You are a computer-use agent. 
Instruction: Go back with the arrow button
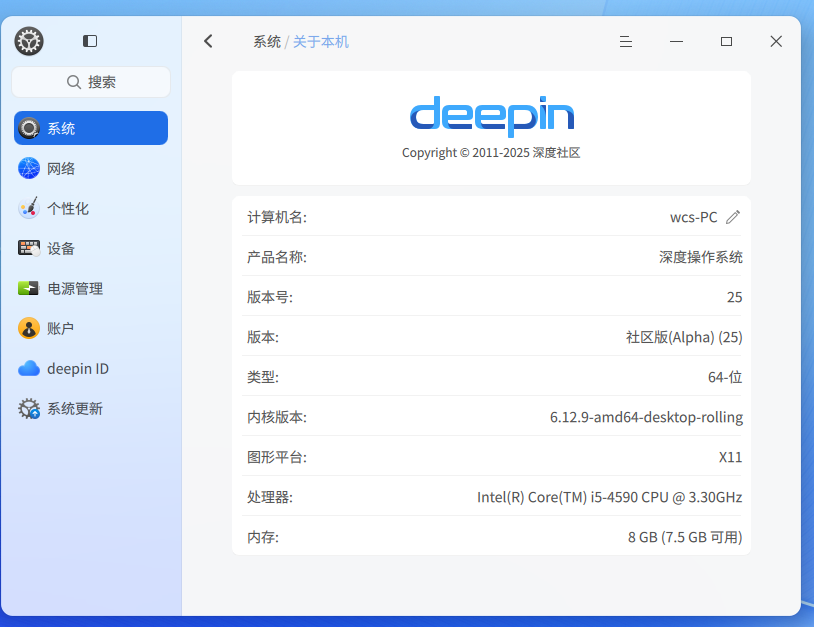[209, 41]
